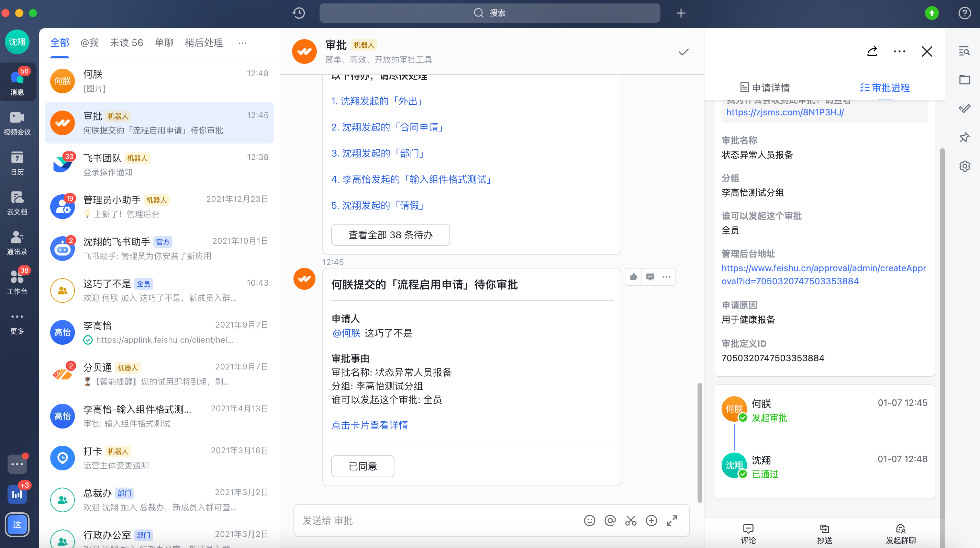Open todo link 沈翔发起的「外出」
This screenshot has width=980, height=548.
click(x=377, y=101)
